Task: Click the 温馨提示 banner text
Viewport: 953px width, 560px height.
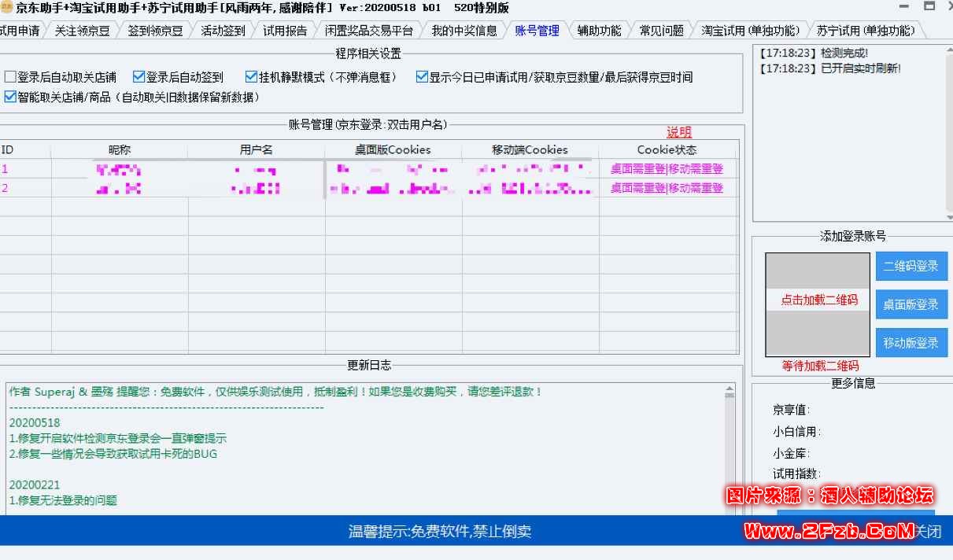Action: tap(440, 532)
